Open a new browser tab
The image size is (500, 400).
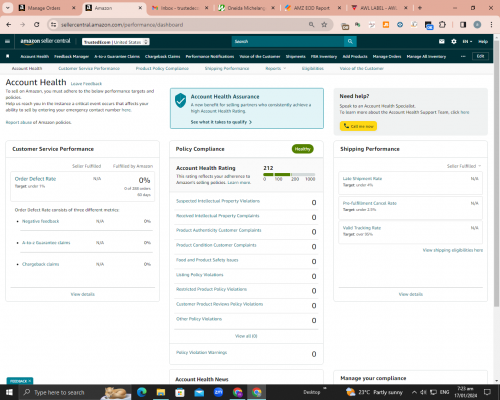pyautogui.click(x=420, y=8)
